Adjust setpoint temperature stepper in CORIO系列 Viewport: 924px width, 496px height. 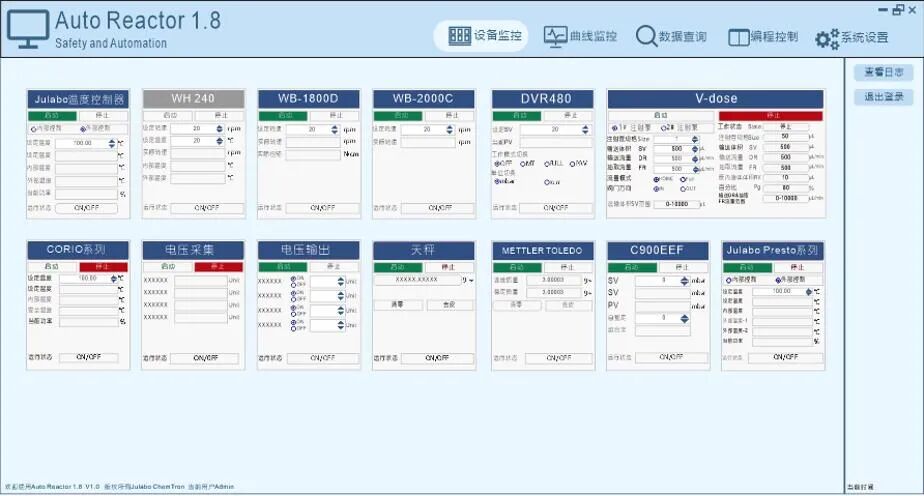pos(113,278)
